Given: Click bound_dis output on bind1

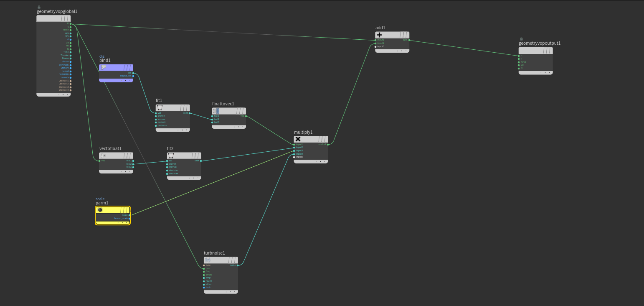Looking at the screenshot, I should (x=133, y=76).
